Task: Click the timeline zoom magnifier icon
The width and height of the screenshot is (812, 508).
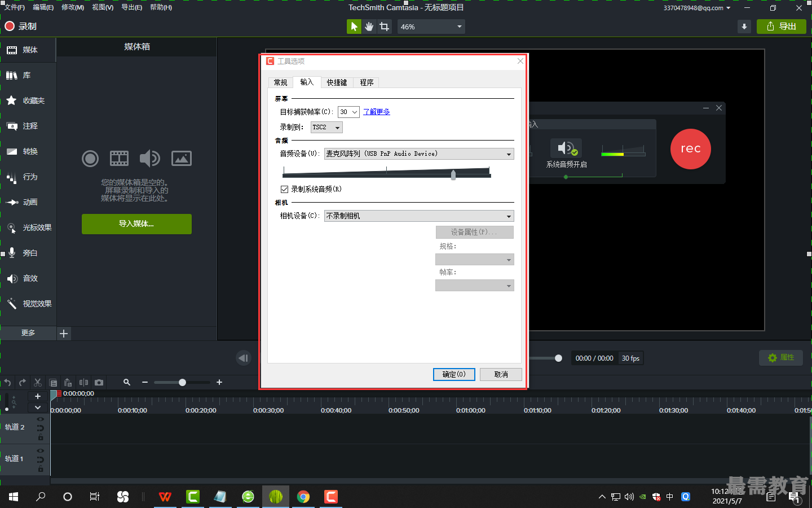Action: (x=127, y=383)
